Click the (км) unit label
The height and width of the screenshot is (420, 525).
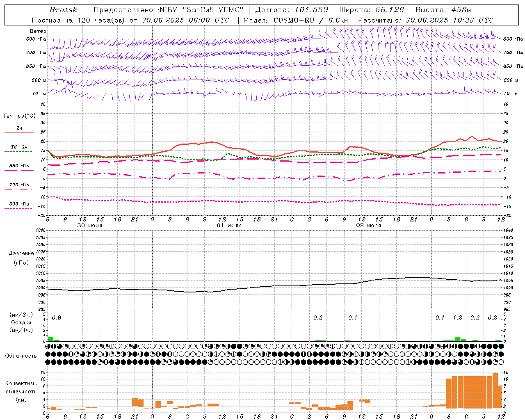21,399
